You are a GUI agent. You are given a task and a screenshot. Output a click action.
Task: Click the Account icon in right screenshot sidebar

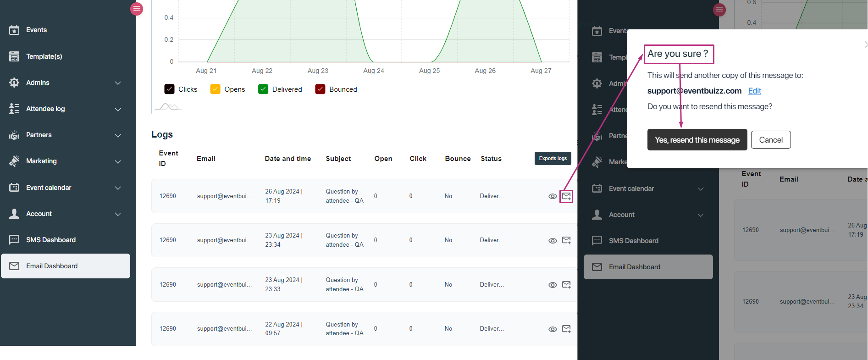597,215
